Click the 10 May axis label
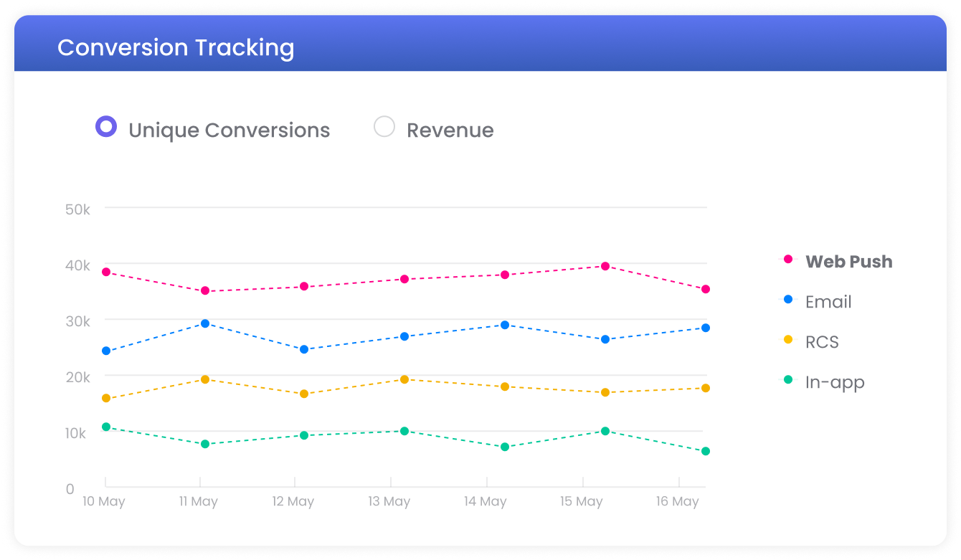 (103, 501)
